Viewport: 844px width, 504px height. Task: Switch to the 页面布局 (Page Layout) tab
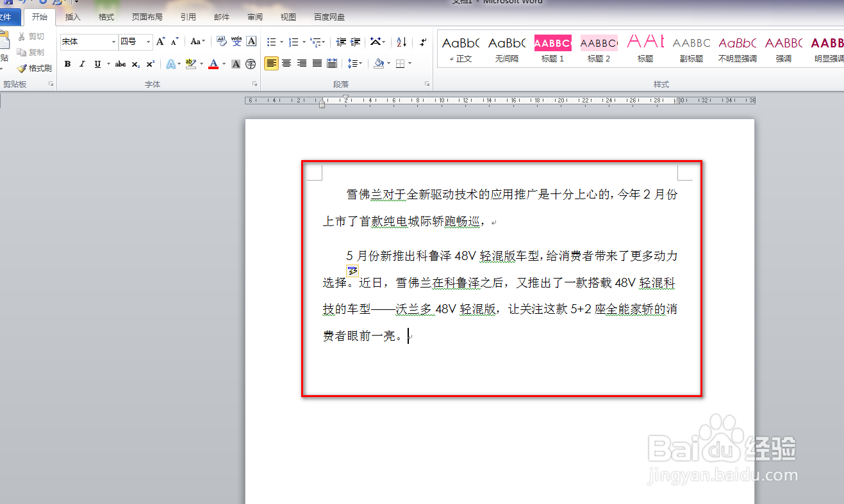coord(147,17)
